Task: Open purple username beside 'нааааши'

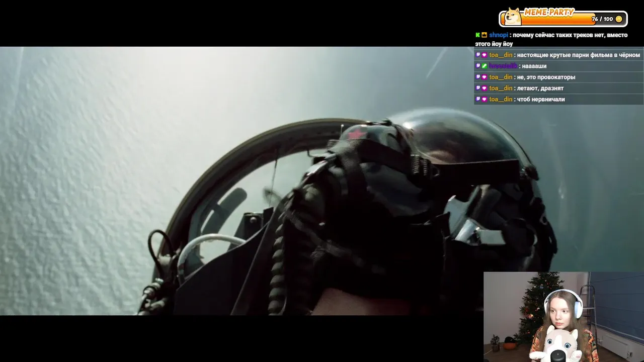Action: (503, 66)
